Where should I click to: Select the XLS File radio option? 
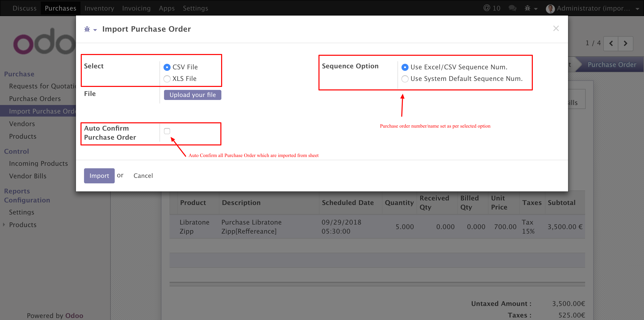click(x=167, y=79)
